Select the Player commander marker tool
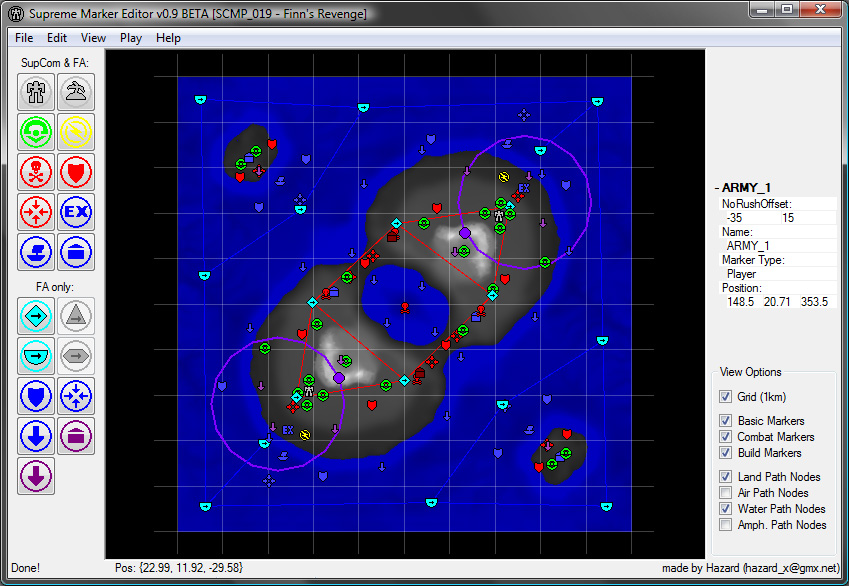This screenshot has height=586, width=849. (x=36, y=92)
